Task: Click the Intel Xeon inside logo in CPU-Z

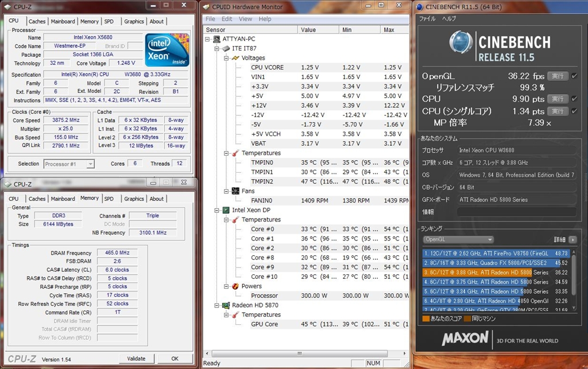Action: click(x=167, y=50)
